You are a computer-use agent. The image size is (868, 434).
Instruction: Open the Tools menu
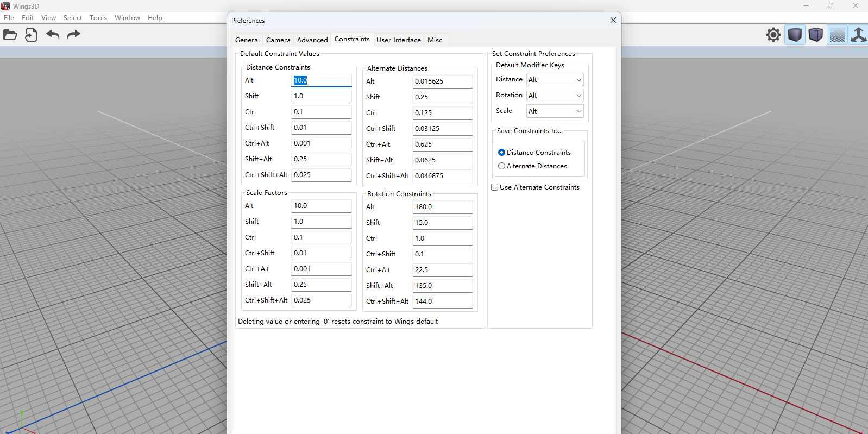tap(98, 18)
